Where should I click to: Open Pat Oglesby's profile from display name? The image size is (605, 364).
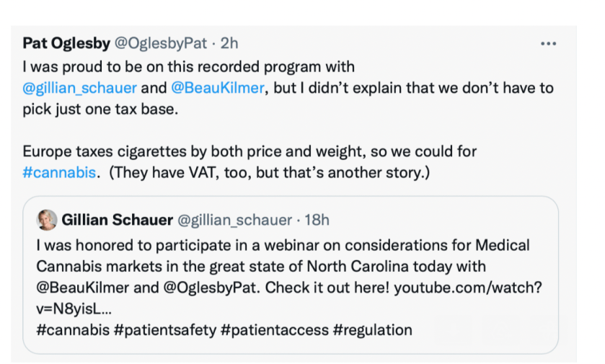coord(66,43)
